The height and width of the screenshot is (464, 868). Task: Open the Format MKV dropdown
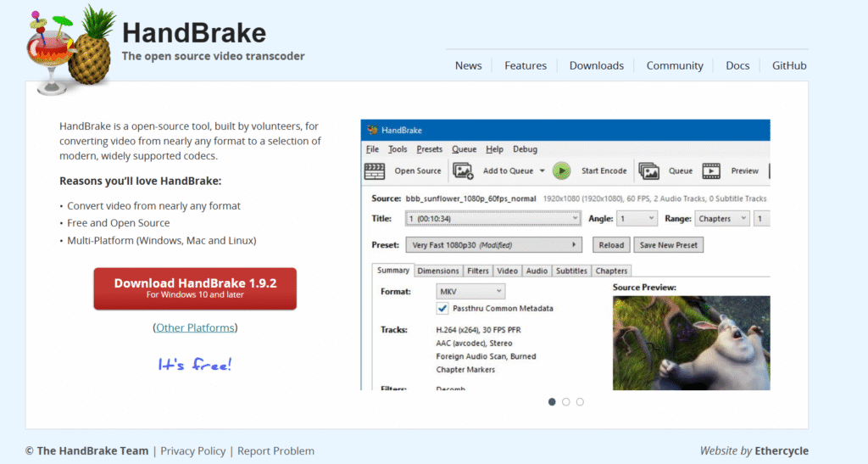(470, 291)
